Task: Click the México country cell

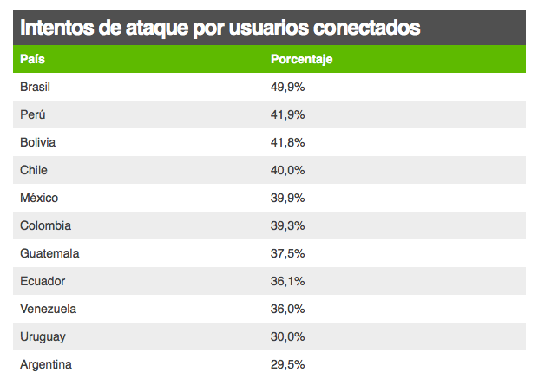Action: click(x=39, y=198)
